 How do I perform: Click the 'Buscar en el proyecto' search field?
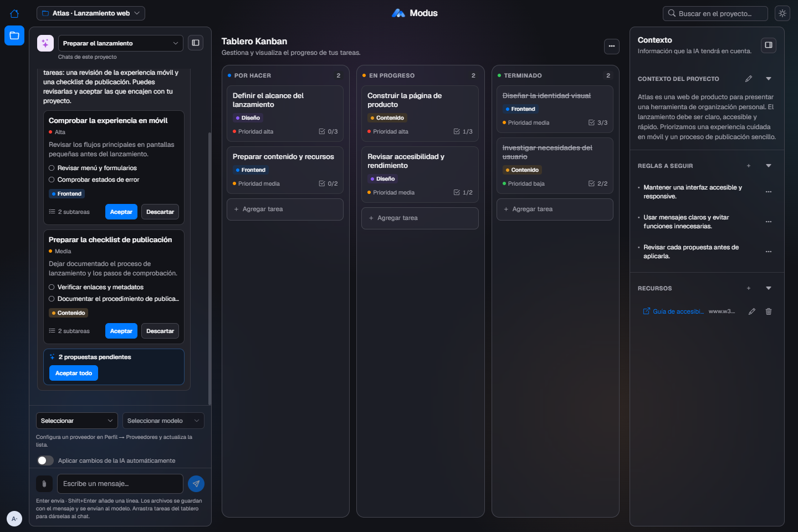pos(715,13)
